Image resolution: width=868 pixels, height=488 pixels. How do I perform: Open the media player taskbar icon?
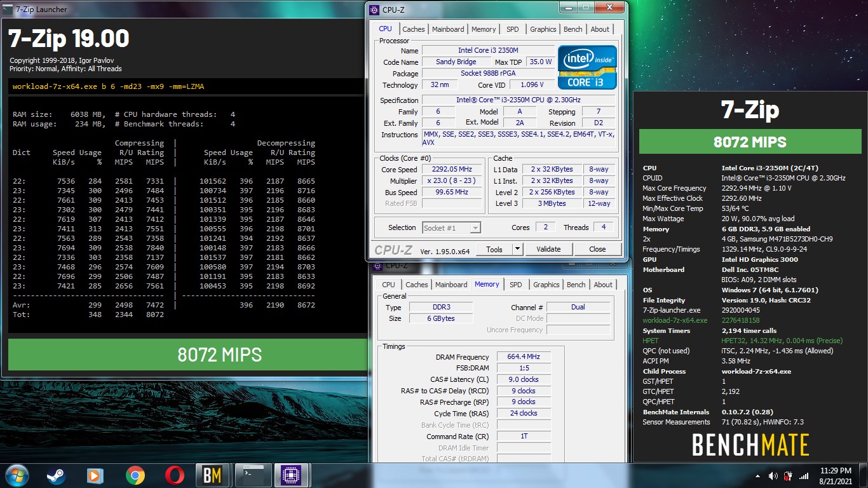[x=95, y=475]
